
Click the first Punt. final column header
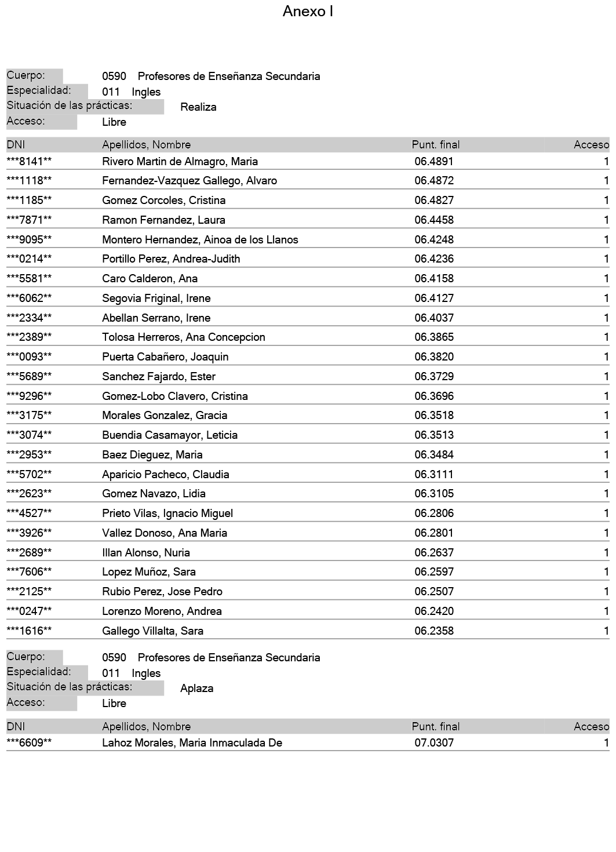point(435,145)
